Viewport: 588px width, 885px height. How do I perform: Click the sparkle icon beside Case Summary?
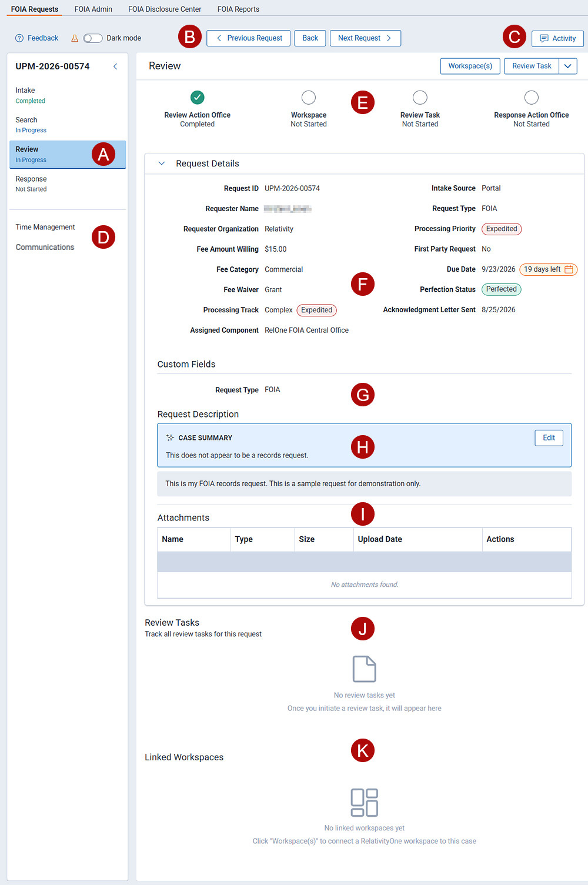[x=171, y=438]
